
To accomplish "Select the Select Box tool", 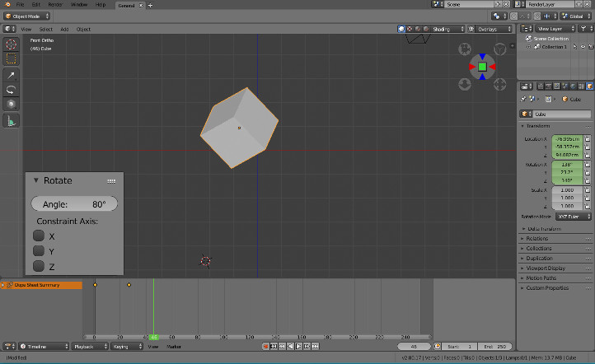I will click(x=11, y=58).
